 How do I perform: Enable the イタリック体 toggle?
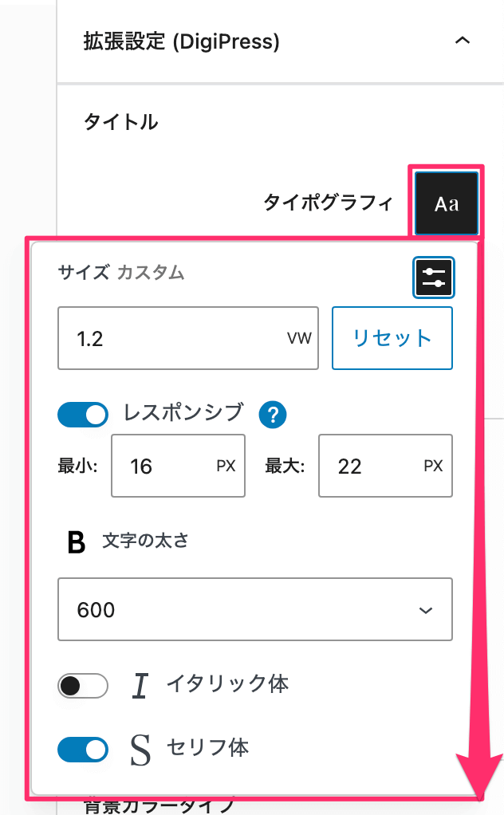(83, 686)
